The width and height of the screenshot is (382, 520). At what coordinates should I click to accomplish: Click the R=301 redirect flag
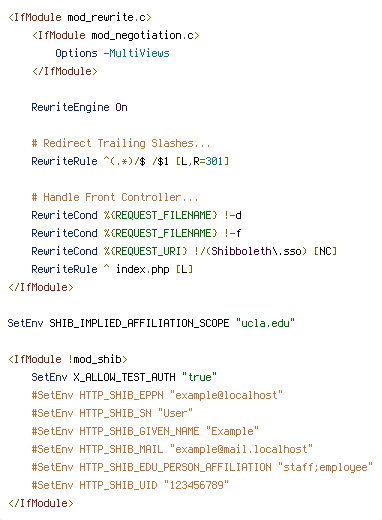coord(208,161)
